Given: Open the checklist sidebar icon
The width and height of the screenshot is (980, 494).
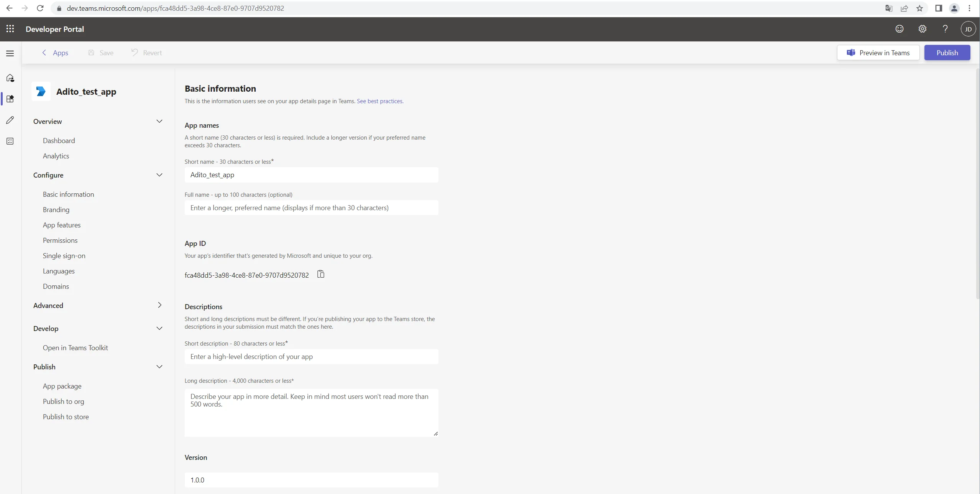Looking at the screenshot, I should [x=10, y=141].
